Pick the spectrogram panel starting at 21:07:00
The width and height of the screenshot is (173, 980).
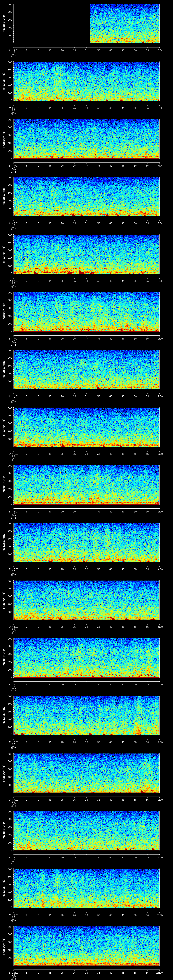click(x=87, y=196)
